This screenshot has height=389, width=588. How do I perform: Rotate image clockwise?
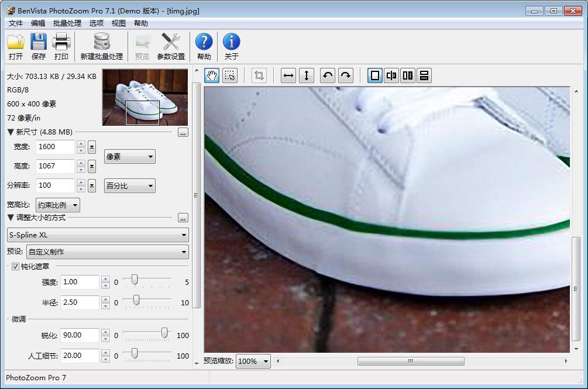(346, 75)
